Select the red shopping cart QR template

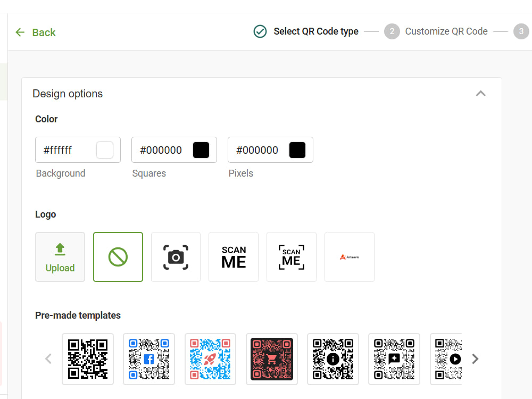tap(272, 359)
